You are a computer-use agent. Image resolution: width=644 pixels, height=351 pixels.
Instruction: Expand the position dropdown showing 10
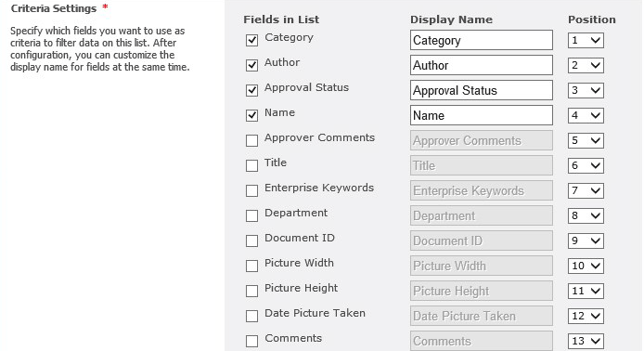pos(586,266)
